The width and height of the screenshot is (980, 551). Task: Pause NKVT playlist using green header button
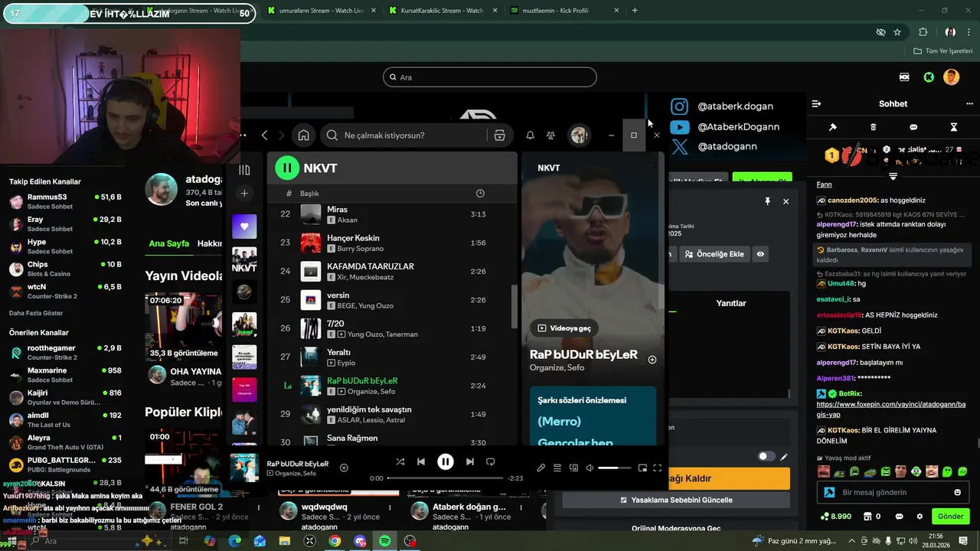pos(287,168)
